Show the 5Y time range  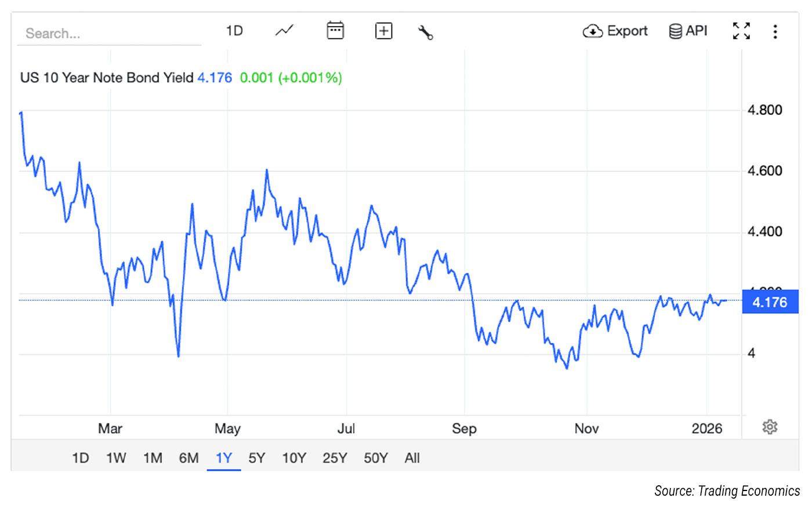click(x=256, y=458)
